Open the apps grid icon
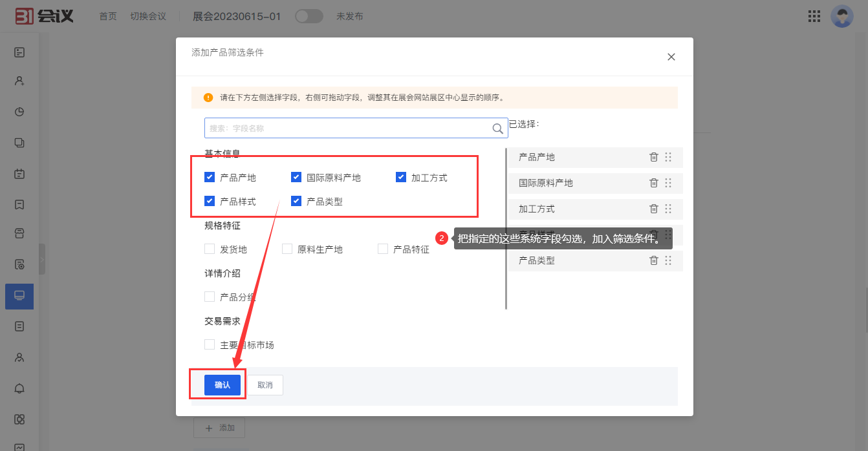 click(x=814, y=16)
